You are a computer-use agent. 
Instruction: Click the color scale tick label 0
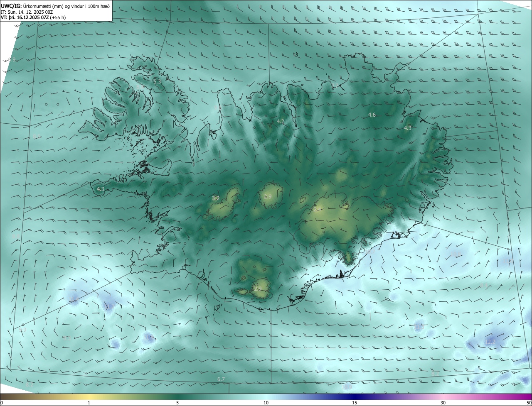click(2, 403)
